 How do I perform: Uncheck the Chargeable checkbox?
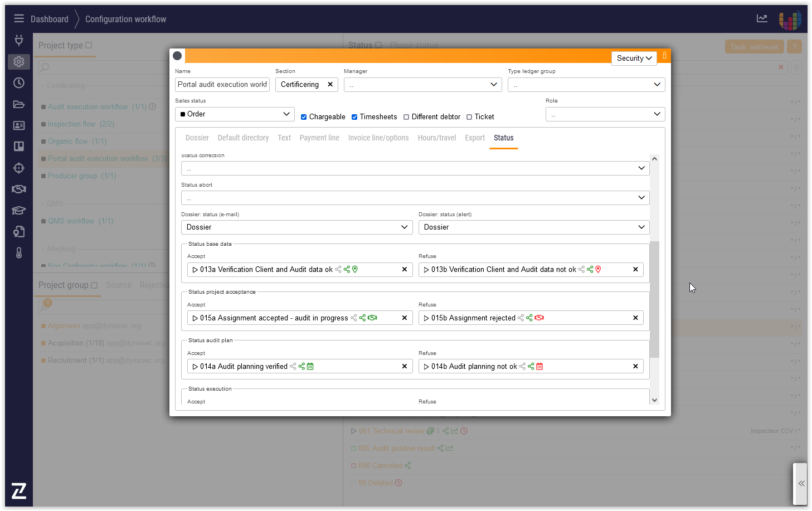[x=304, y=117]
